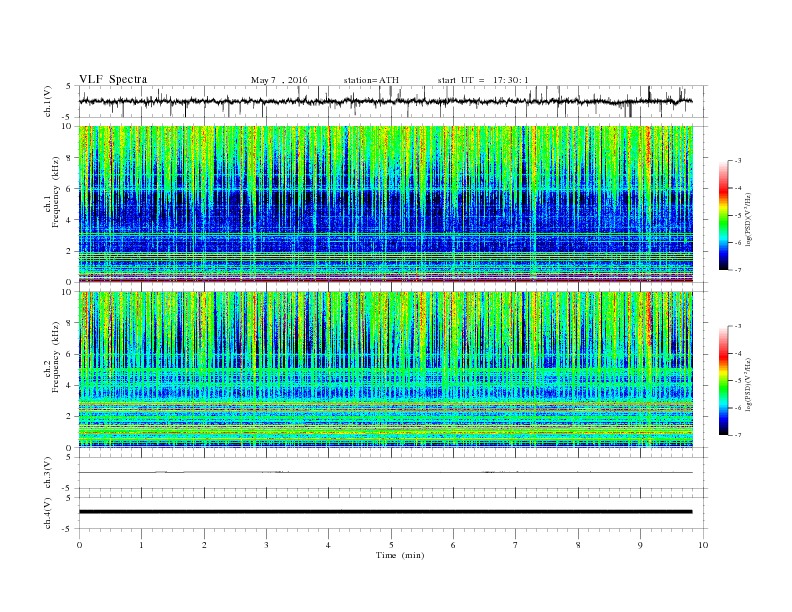Click the "4" minute tick label
The width and height of the screenshot is (792, 612).
[x=328, y=545]
